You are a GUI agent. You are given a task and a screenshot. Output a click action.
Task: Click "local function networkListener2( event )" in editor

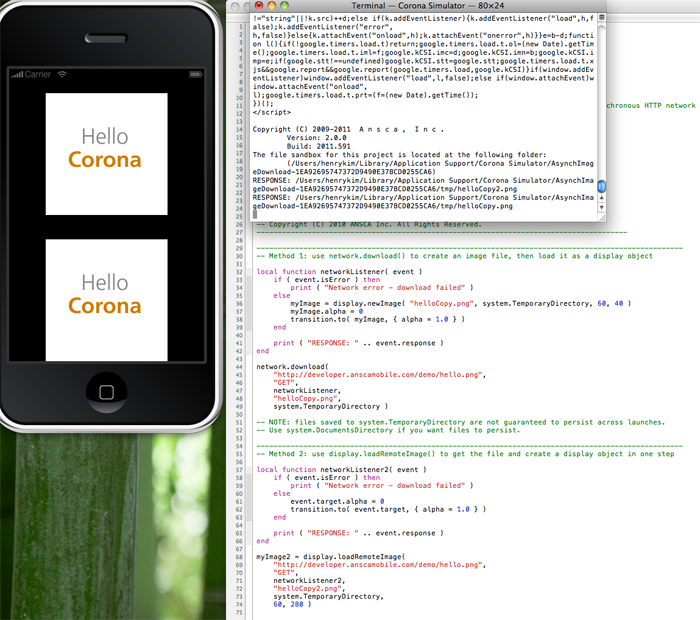[342, 469]
